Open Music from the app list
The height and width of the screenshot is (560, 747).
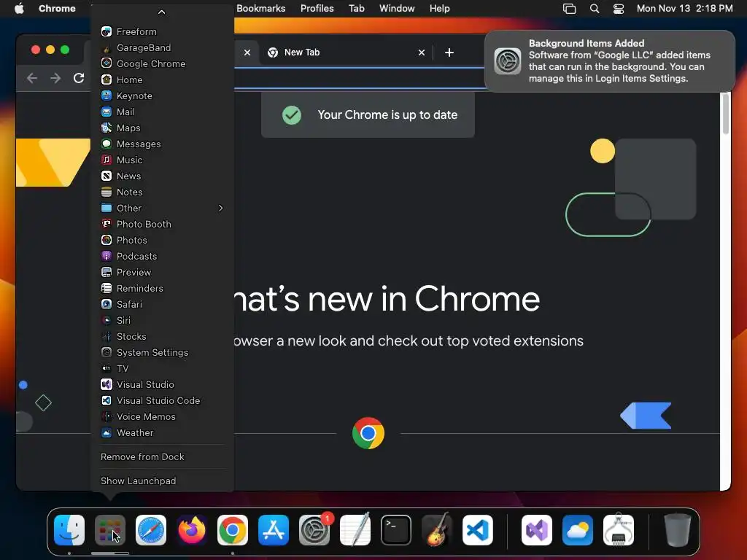click(162, 160)
